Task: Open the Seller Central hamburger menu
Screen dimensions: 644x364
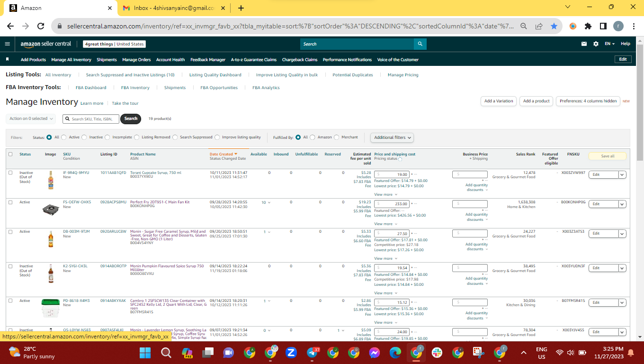Action: [7, 44]
